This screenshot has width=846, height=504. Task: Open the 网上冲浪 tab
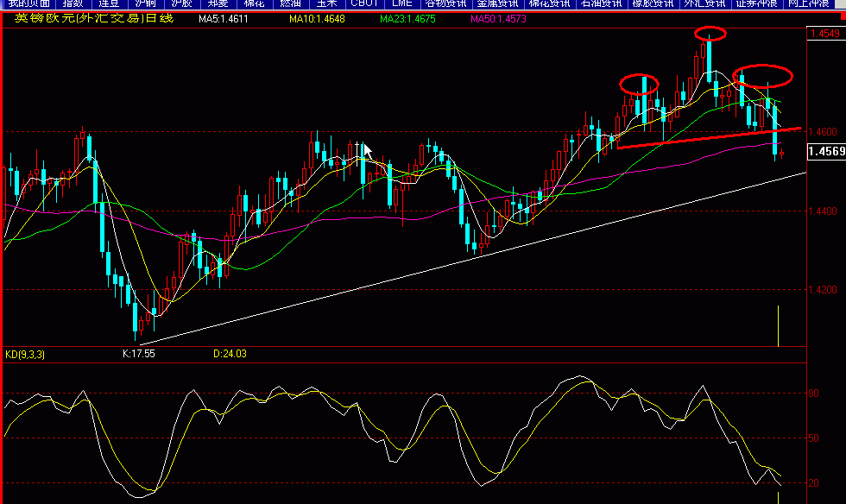click(x=808, y=3)
